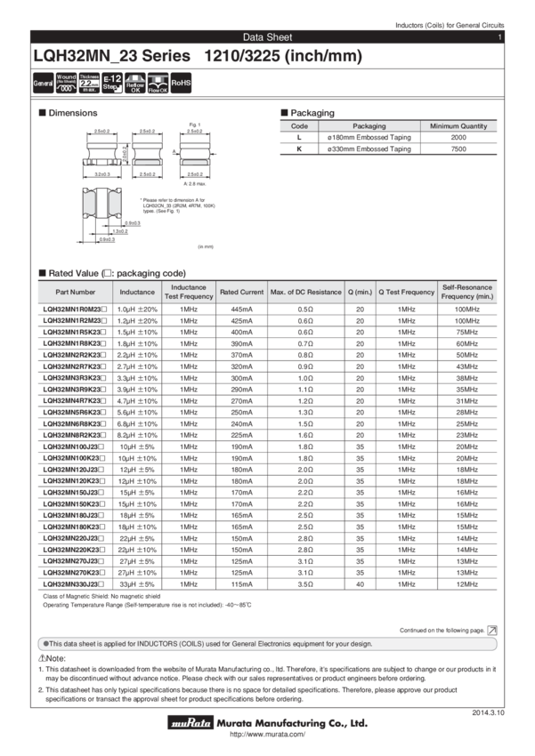
Task: Click part number LQH32MN1R5K23
Action: click(75, 333)
